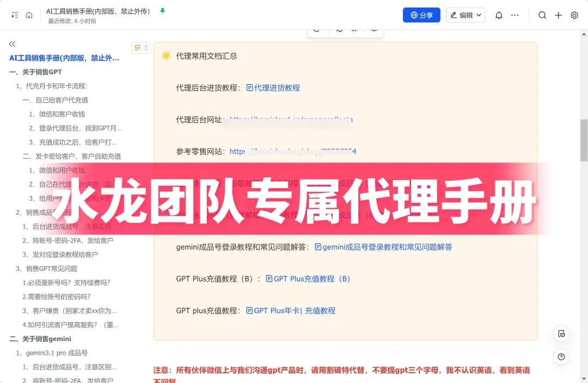Open gemini成品号登录教程和常见问题解答 link
The width and height of the screenshot is (588, 383).
coord(383,247)
